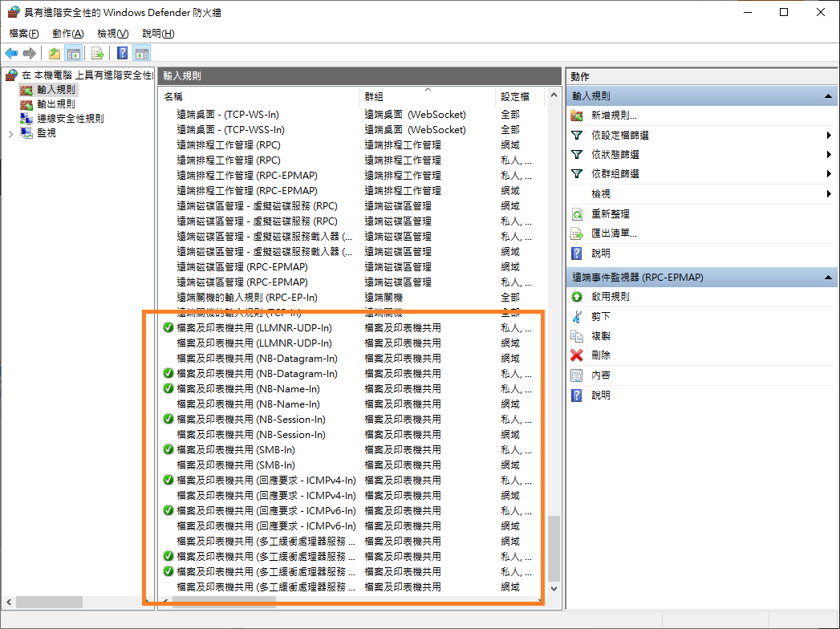
Task: Open the 依群組篩選 submenu arrow
Action: coord(829,174)
